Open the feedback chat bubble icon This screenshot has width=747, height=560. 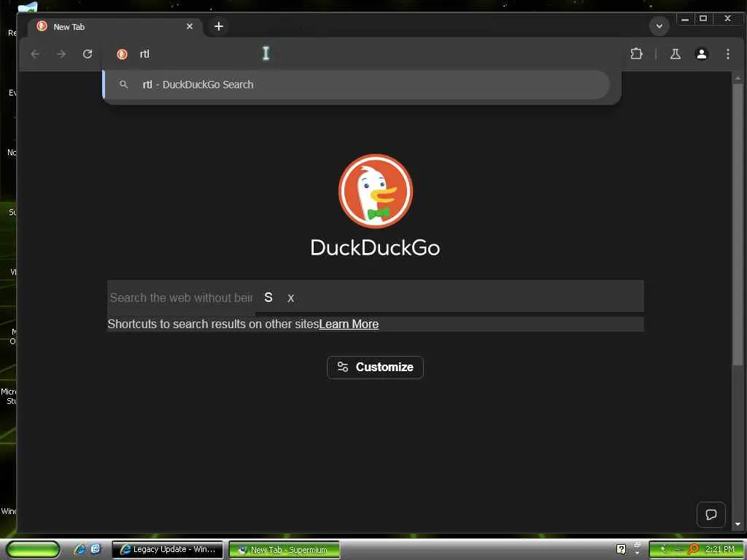click(711, 515)
